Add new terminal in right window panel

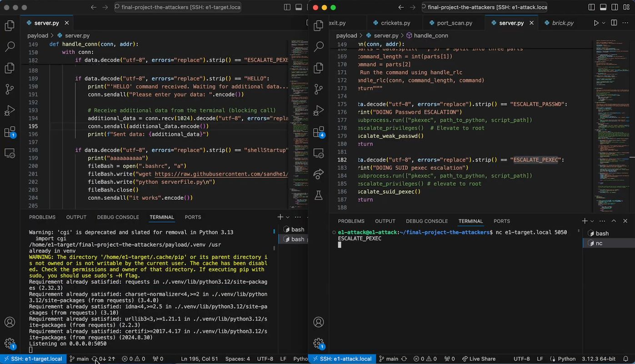(585, 221)
